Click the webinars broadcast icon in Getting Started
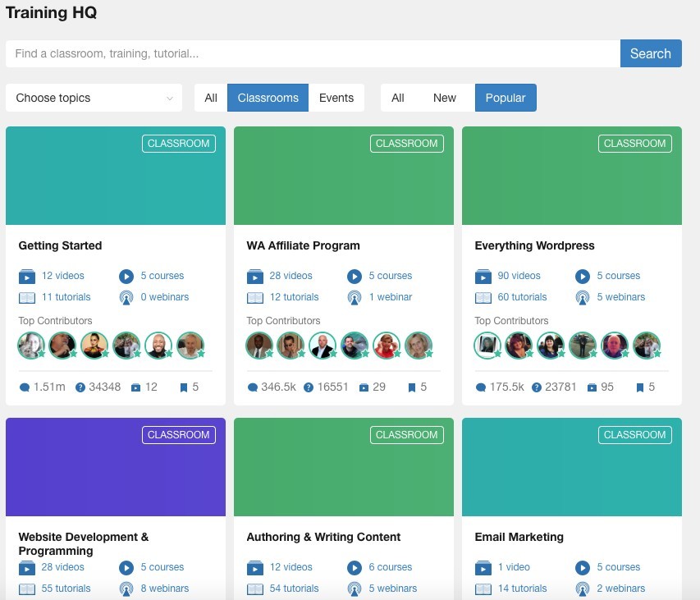This screenshot has height=600, width=700. (126, 298)
